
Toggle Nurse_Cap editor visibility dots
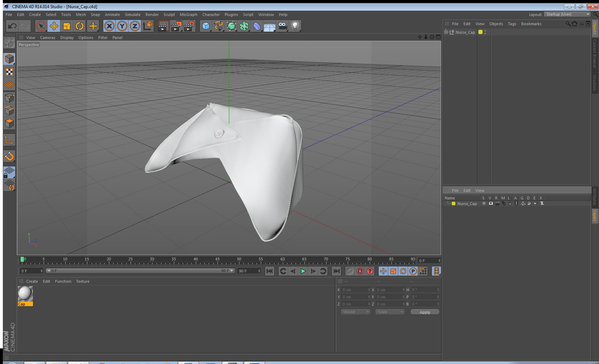coord(485,32)
